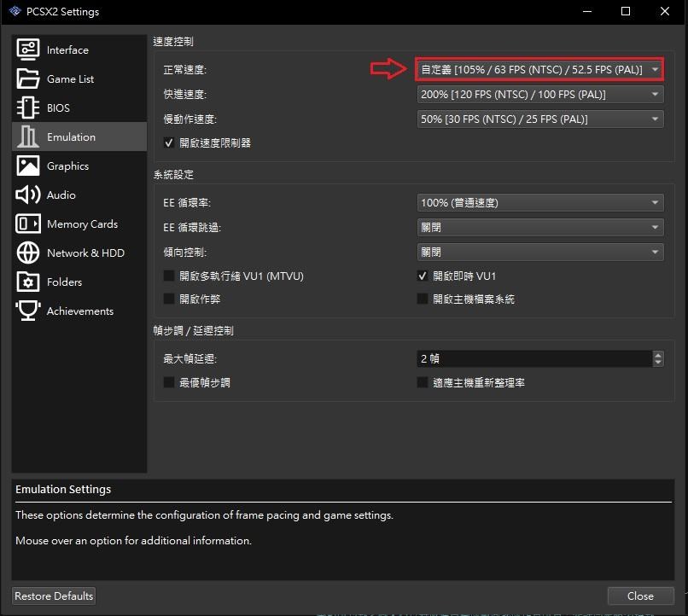Increase 最大幀延遲 with up arrow
688x616 pixels.
(657, 355)
